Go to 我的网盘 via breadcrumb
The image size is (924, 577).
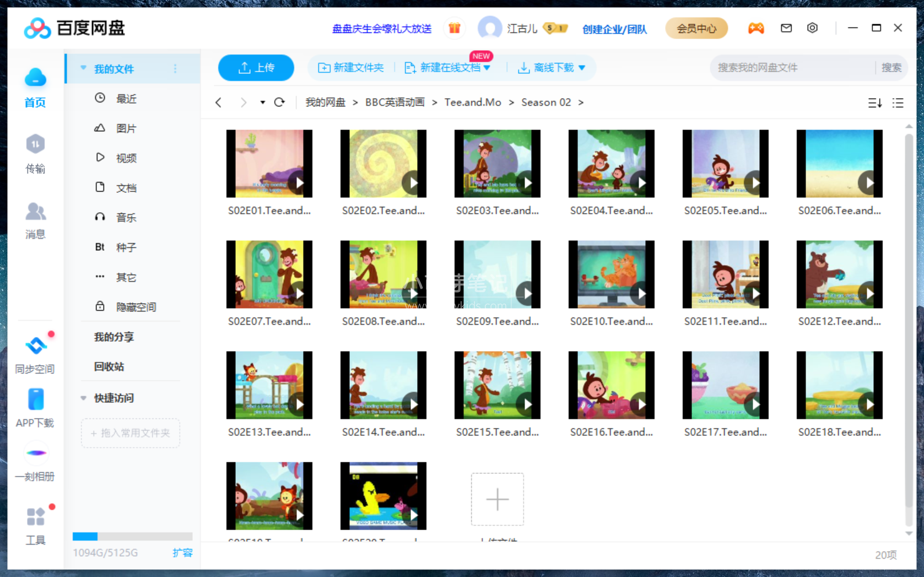[x=325, y=102]
